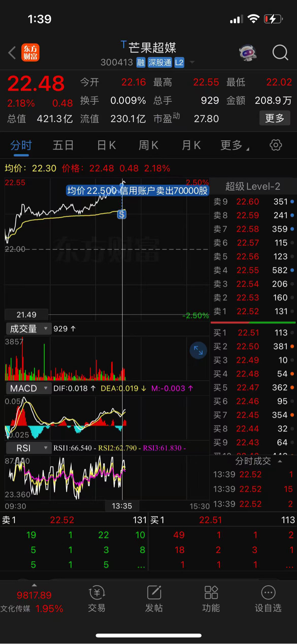
Task: Switch to the 五日 tab
Action: (x=63, y=146)
